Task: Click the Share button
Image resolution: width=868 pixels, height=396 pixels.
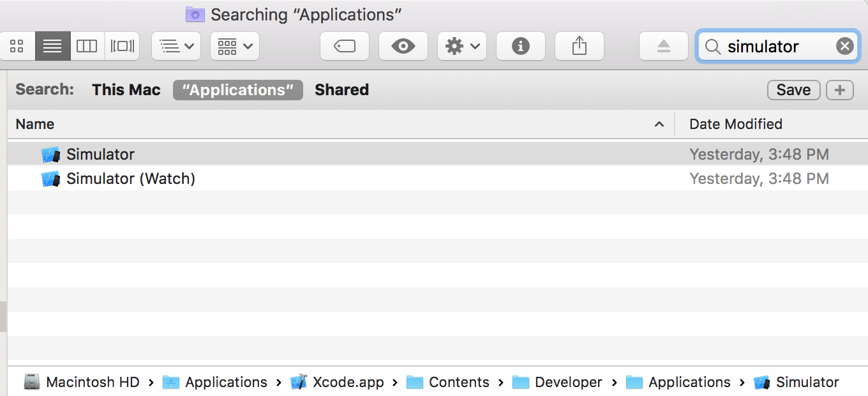Action: (x=580, y=46)
